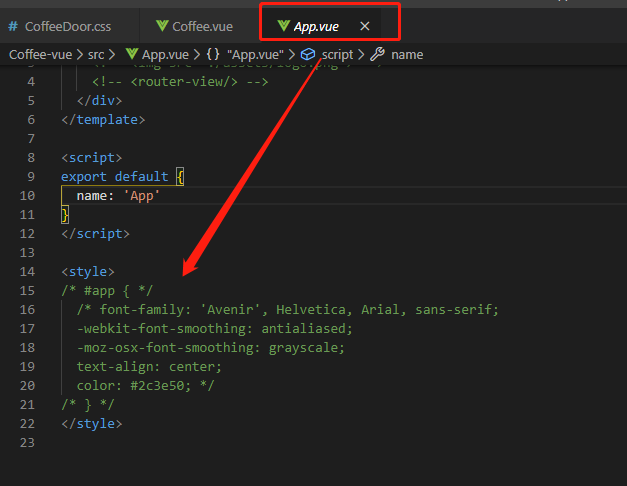Click the closing </script> tag
This screenshot has height=486, width=627.
click(96, 234)
